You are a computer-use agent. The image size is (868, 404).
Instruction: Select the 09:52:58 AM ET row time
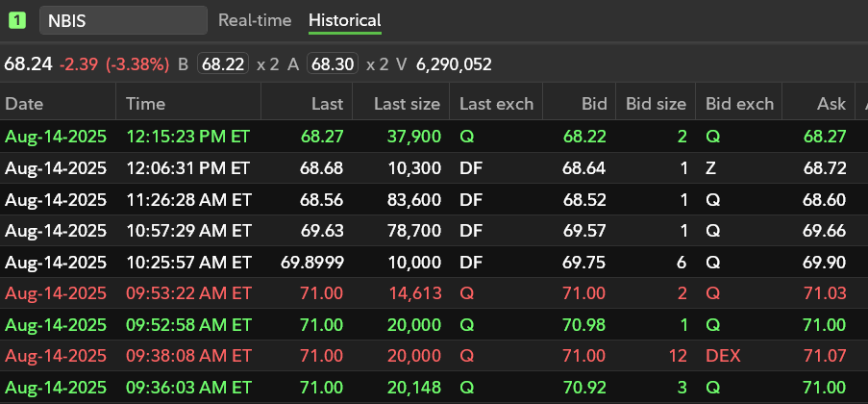(x=188, y=324)
